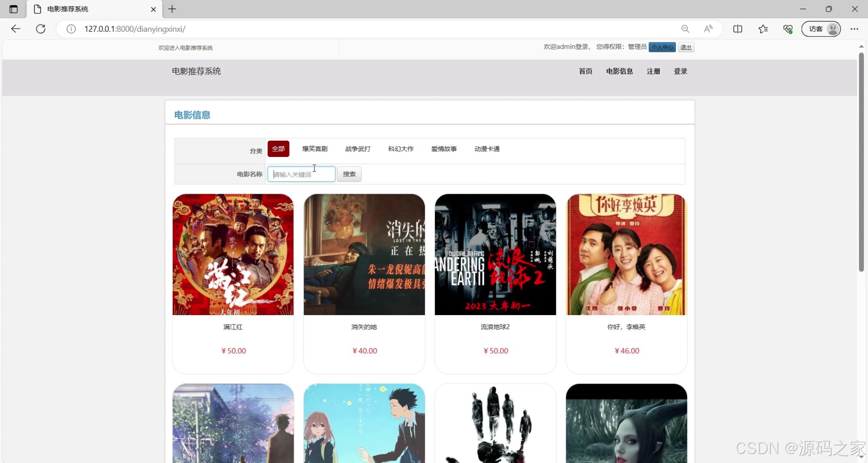Click the ￥40.00 price text
868x463 pixels.
[x=365, y=351]
